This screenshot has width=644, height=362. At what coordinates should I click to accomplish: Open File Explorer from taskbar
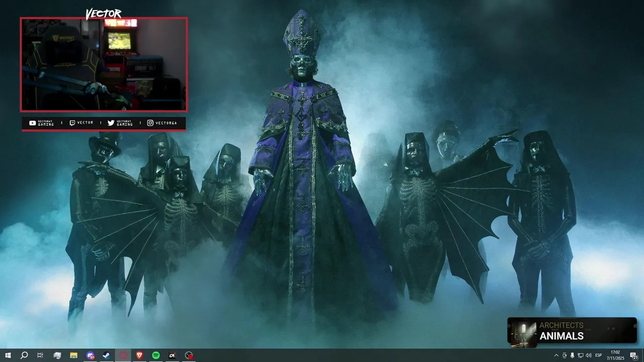[x=73, y=355]
